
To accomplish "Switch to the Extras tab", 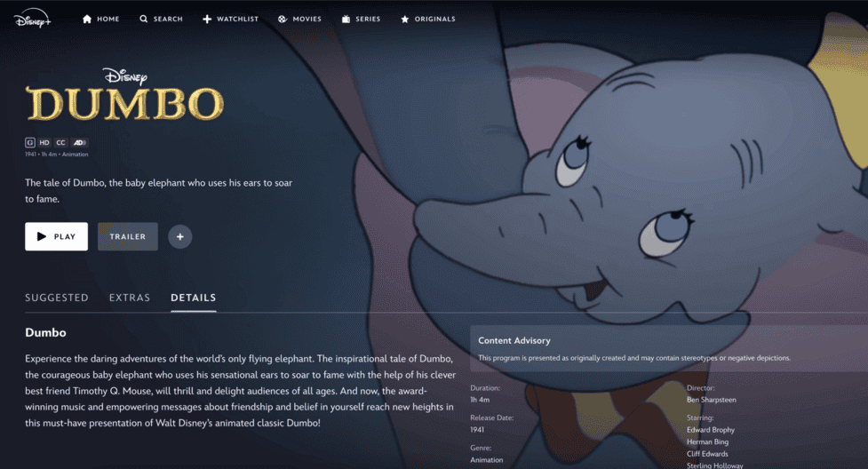I will point(130,298).
